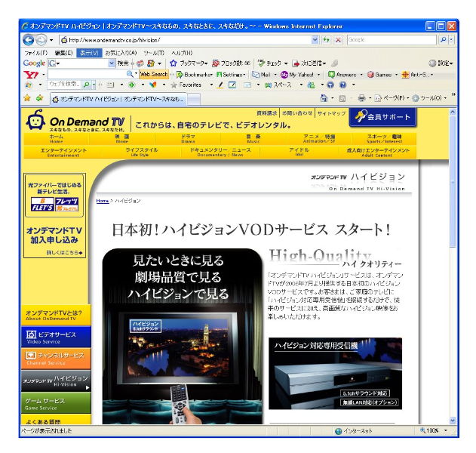Click Add to Favorites star-plus icon
The image size is (476, 453).
pyautogui.click(x=40, y=98)
